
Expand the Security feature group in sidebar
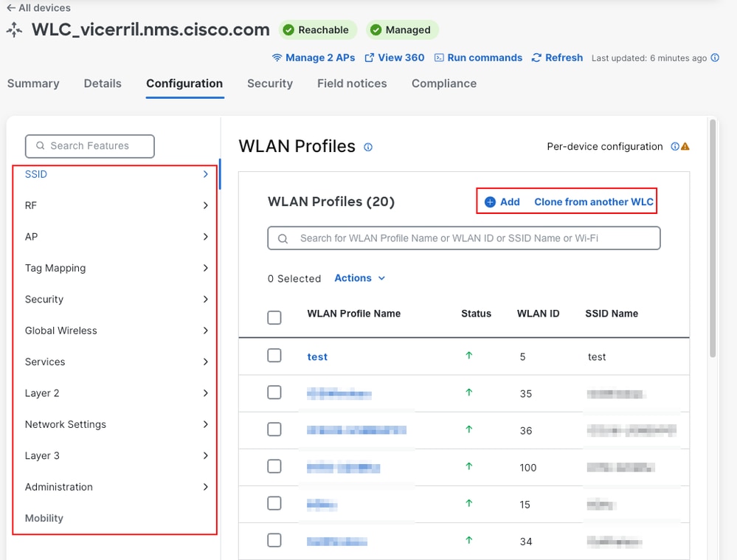(x=116, y=299)
